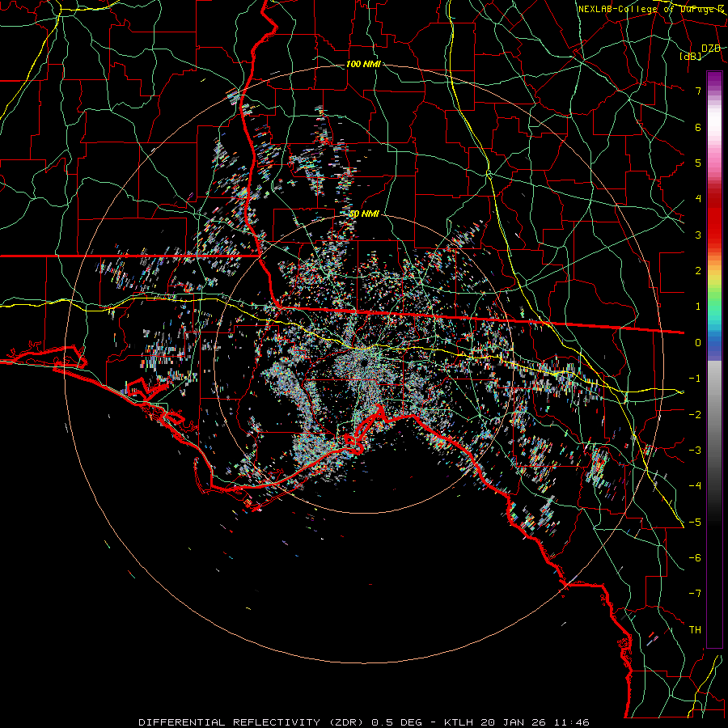
Task: Click the Differential Reflectivity KTLH caption text
Action: tap(364, 722)
